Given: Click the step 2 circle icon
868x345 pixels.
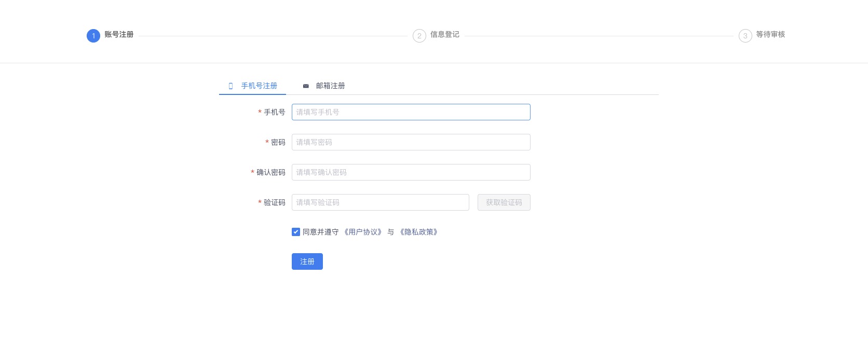Looking at the screenshot, I should 419,36.
